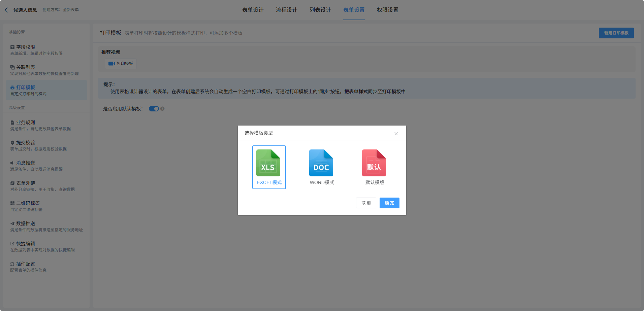Click the 新建打印模板 button
The image size is (644, 311).
tap(616, 33)
